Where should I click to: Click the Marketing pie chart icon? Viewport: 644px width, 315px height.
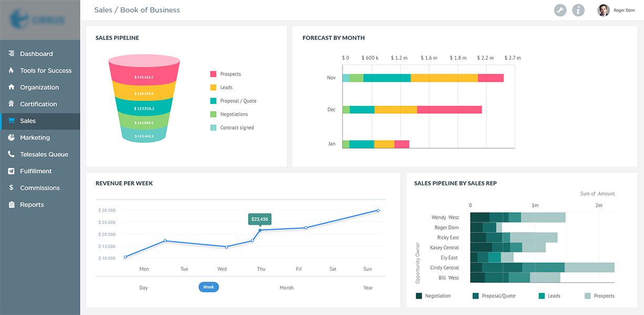pyautogui.click(x=11, y=138)
